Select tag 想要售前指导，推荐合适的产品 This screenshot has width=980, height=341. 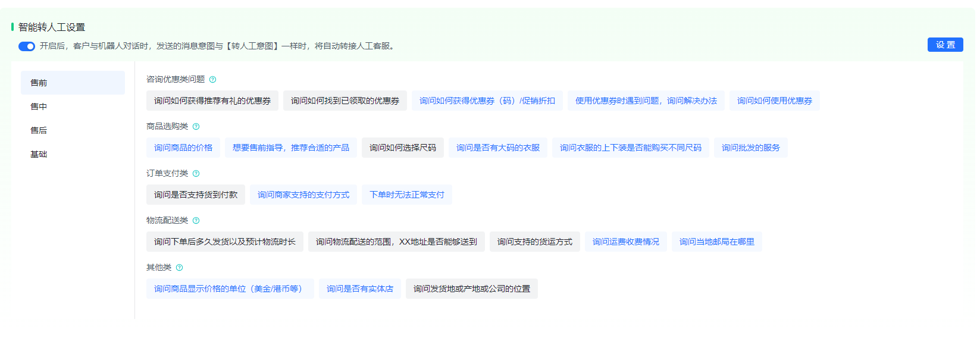click(x=291, y=148)
